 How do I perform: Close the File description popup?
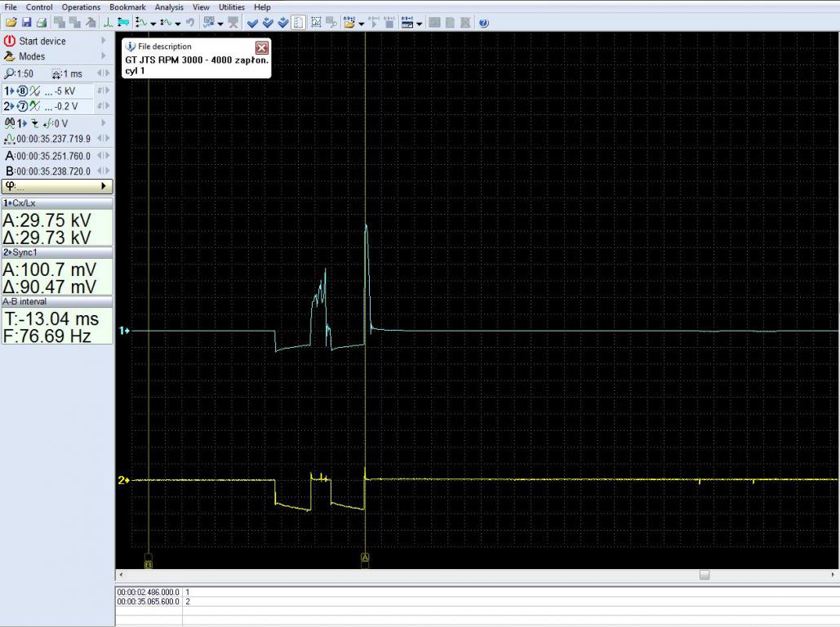[x=262, y=47]
